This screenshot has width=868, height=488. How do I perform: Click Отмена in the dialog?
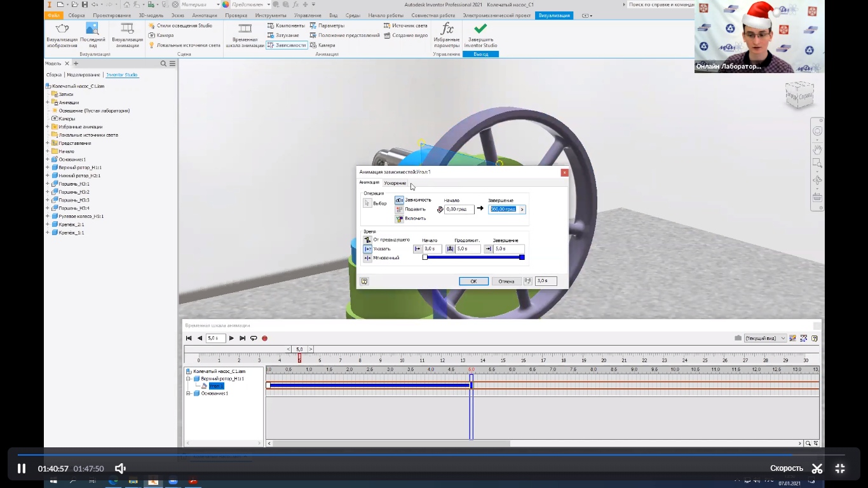pyautogui.click(x=506, y=281)
